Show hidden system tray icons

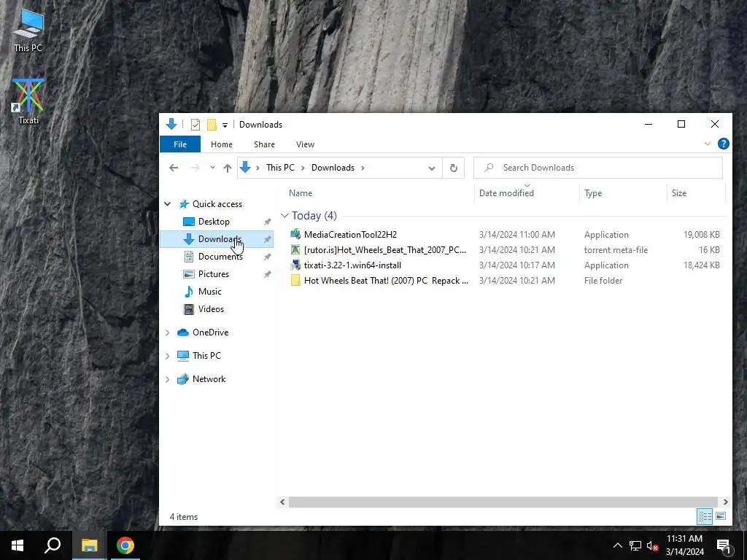tap(617, 545)
